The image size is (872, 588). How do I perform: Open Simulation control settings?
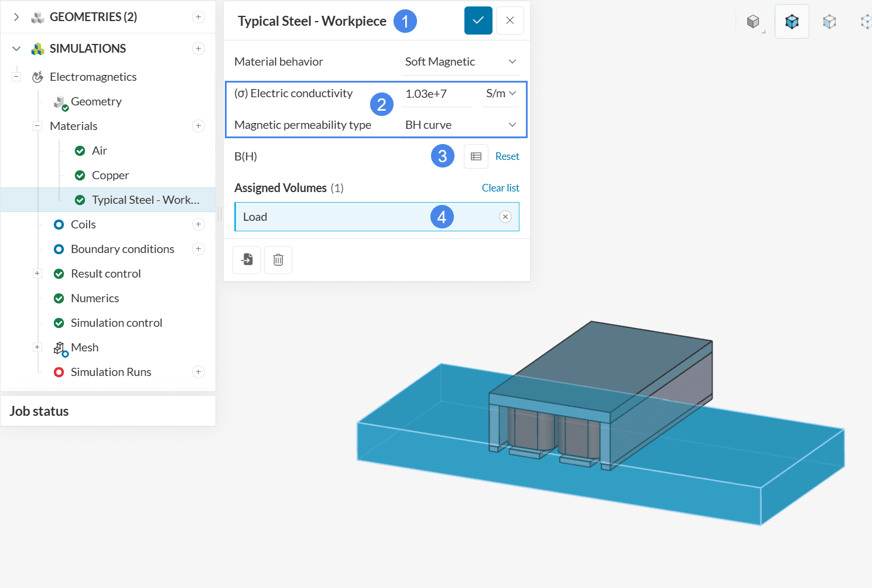coord(116,323)
